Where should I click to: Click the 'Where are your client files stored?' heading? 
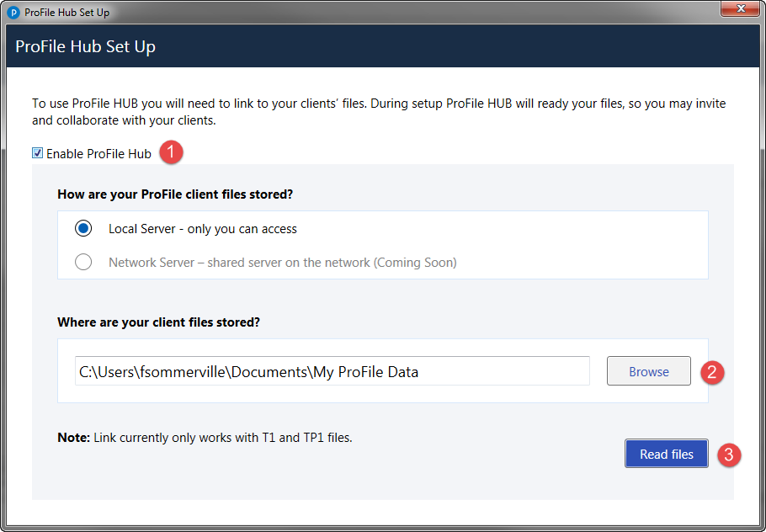[159, 322]
